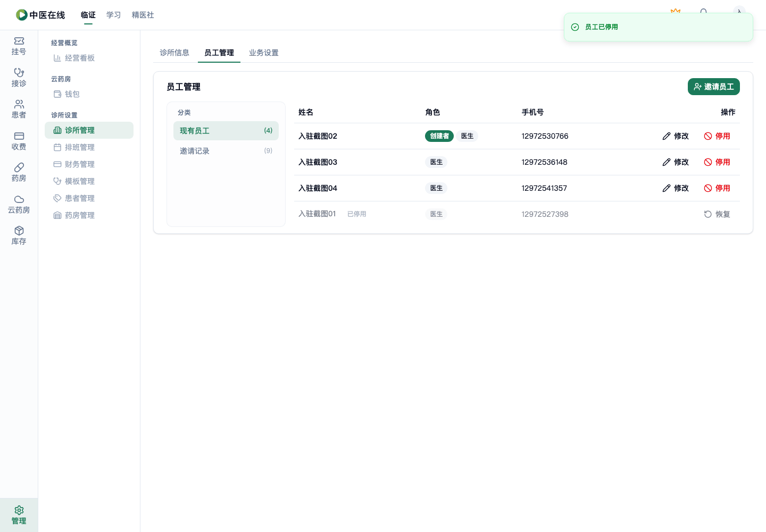Open 排班管理 in the side menu
The image size is (766, 532).
tap(89, 147)
